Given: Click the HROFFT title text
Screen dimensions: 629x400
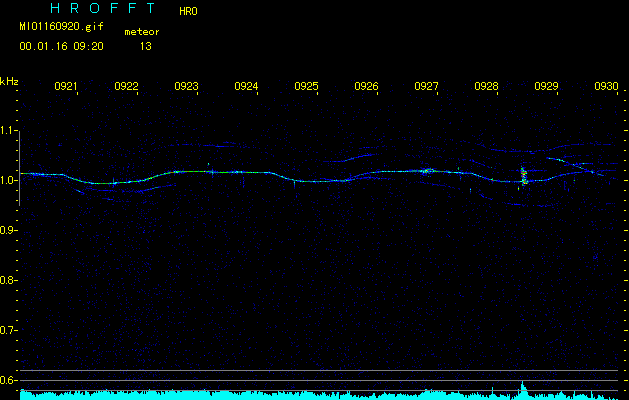Looking at the screenshot, I should click(103, 8).
